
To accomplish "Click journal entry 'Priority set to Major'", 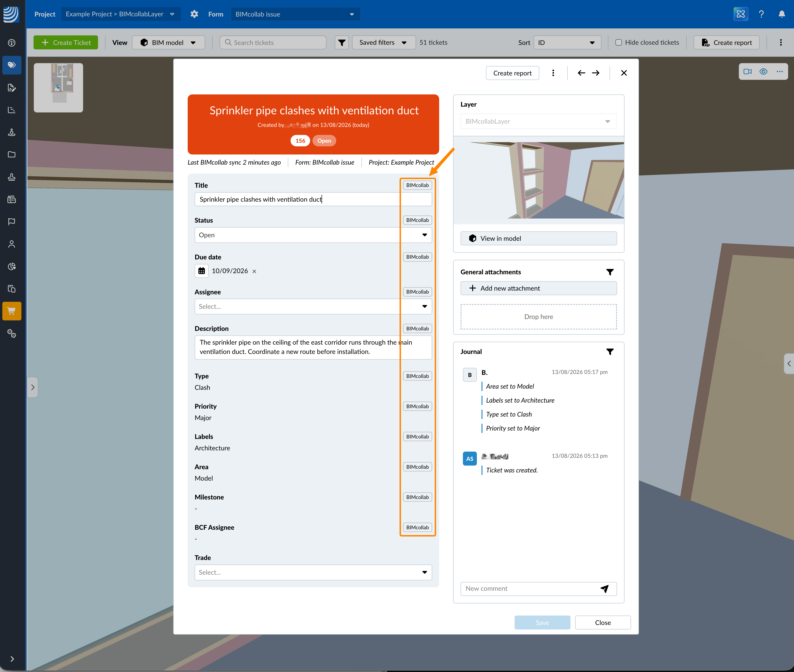I will tap(513, 429).
